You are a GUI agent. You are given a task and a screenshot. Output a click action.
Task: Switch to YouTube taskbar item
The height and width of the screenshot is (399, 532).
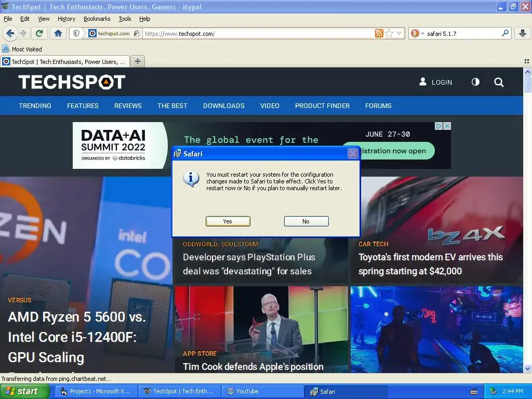(x=262, y=391)
